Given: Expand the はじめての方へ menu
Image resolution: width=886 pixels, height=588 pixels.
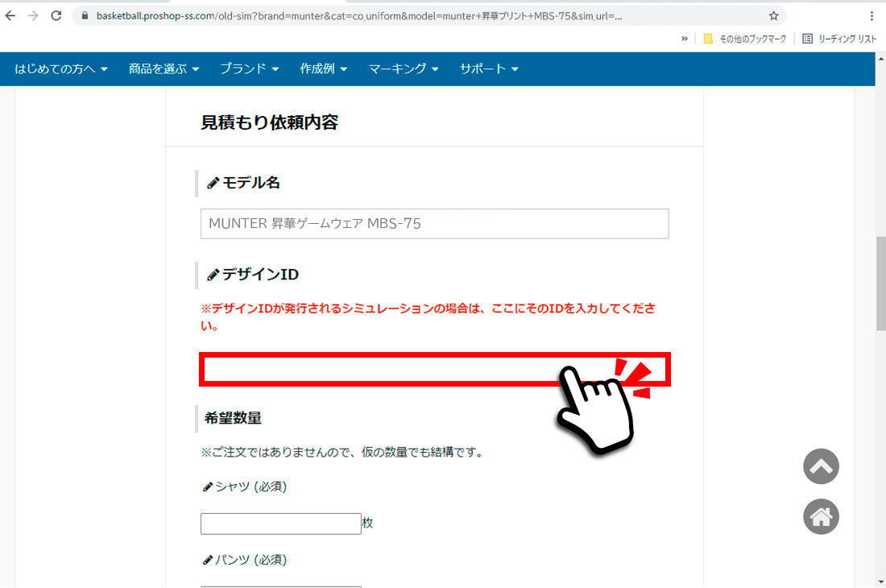Looking at the screenshot, I should 61,69.
